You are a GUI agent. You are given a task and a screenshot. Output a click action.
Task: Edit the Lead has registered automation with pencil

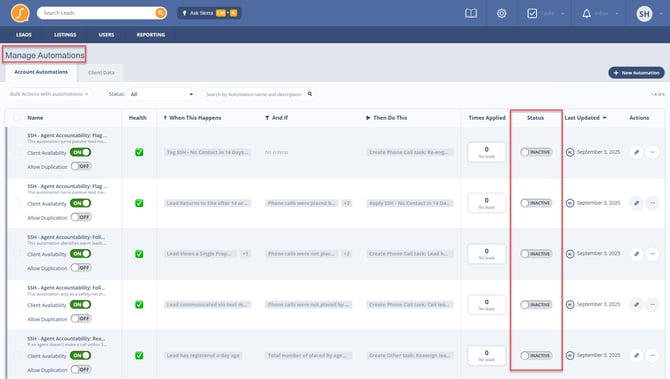[636, 355]
